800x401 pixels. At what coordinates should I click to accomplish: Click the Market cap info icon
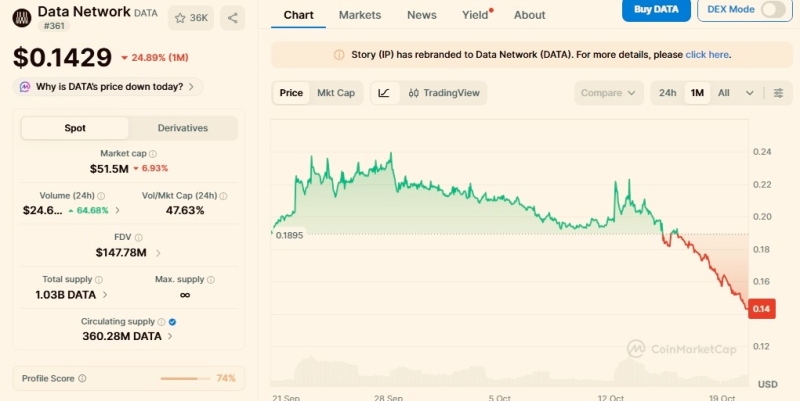pos(153,154)
